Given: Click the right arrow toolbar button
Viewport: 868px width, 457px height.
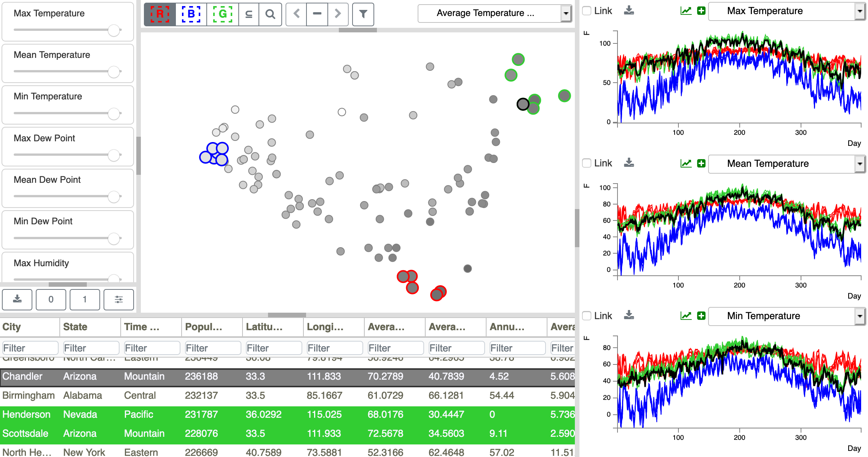Looking at the screenshot, I should pyautogui.click(x=338, y=14).
